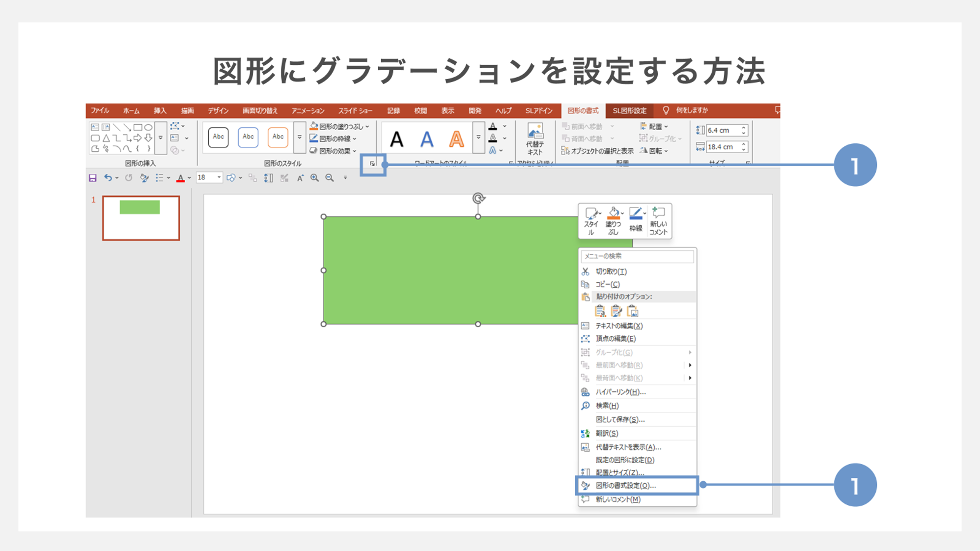
Task: Open the font color A dropdown
Action: (189, 178)
